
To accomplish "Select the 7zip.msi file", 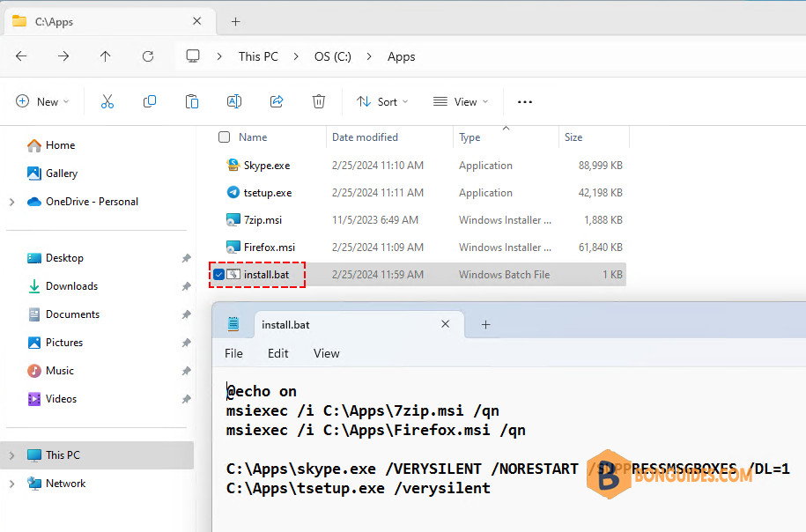I will pos(263,220).
